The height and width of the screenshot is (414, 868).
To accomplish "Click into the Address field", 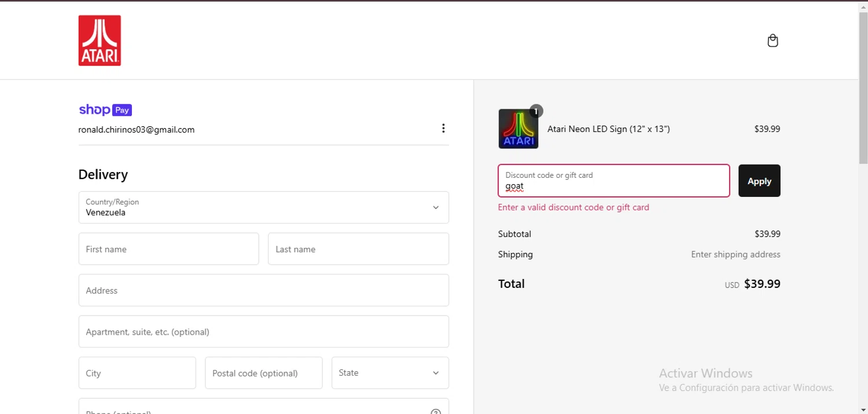I will tap(264, 290).
